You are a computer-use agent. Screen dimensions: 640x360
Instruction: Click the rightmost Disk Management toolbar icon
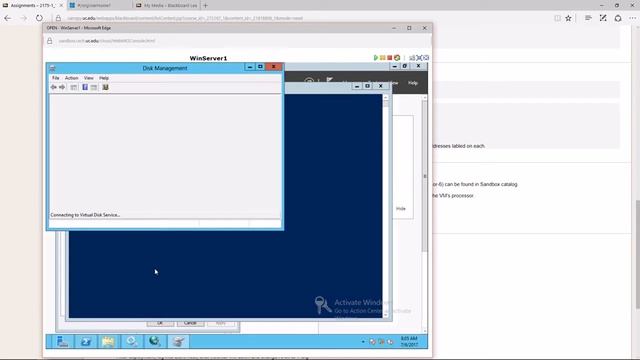105,87
